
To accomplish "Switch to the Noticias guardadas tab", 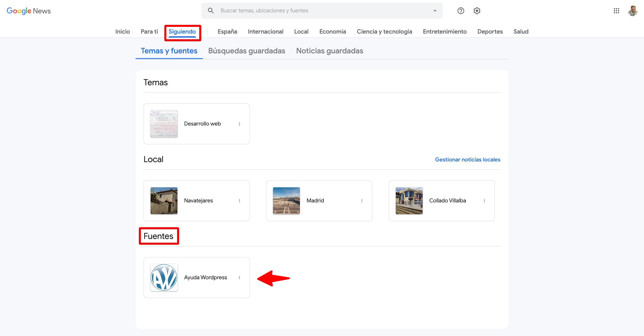I will (329, 51).
